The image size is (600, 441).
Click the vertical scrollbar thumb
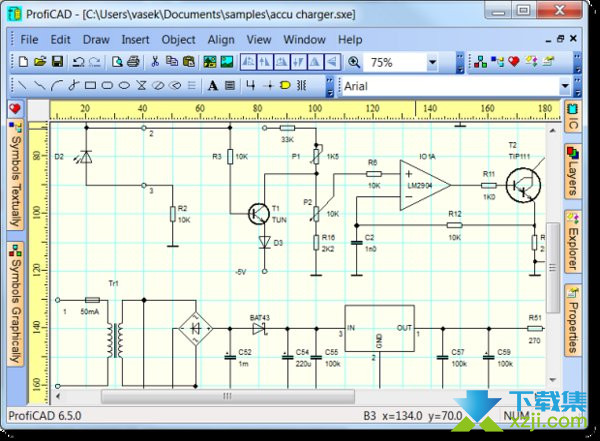pyautogui.click(x=552, y=267)
